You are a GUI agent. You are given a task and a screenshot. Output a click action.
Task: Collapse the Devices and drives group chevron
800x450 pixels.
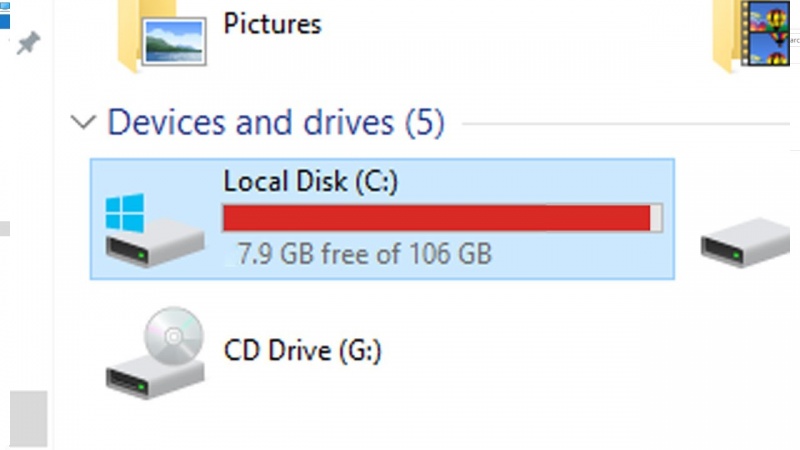(x=83, y=123)
